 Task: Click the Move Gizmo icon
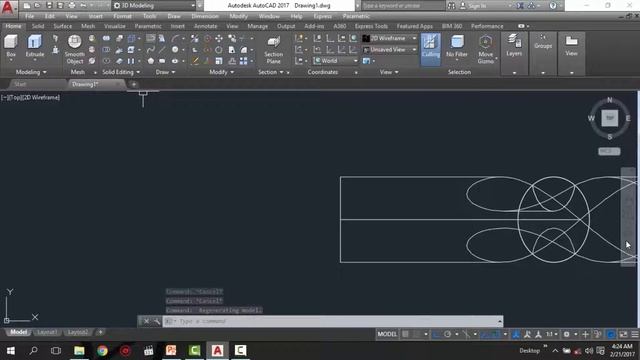pos(485,42)
